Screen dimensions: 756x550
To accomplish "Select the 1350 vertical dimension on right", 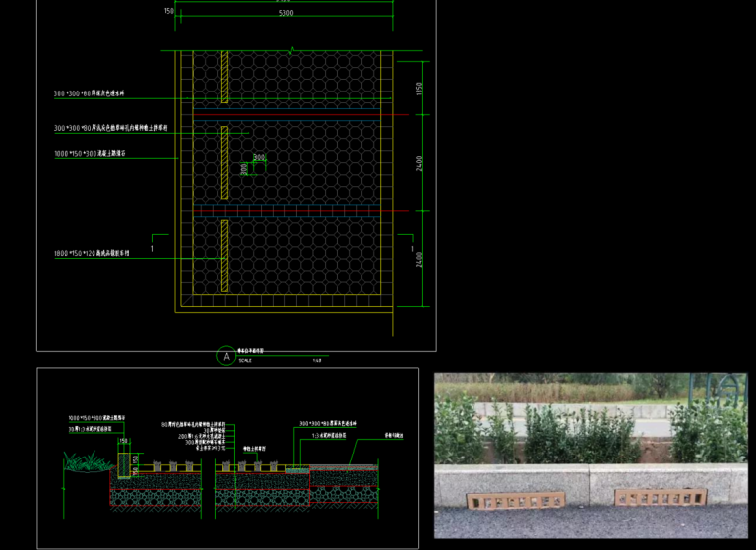I will [x=420, y=88].
